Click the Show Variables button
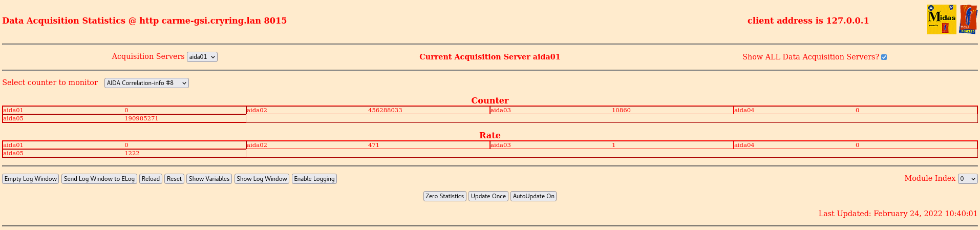The height and width of the screenshot is (230, 980). pos(209,179)
